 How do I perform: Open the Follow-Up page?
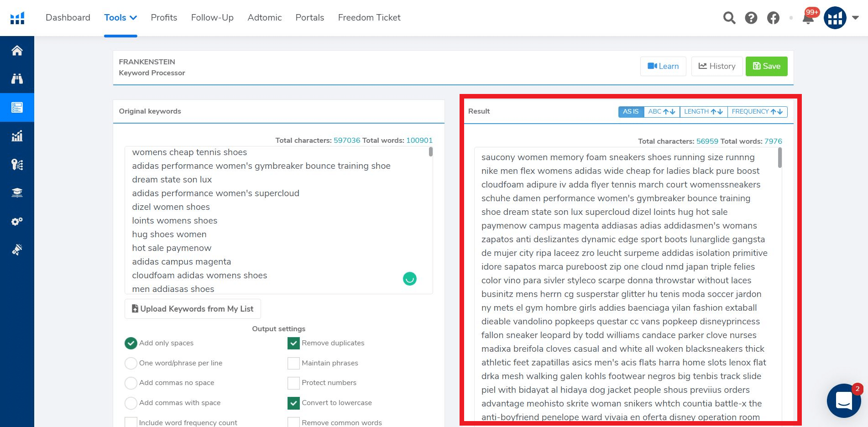pos(212,17)
